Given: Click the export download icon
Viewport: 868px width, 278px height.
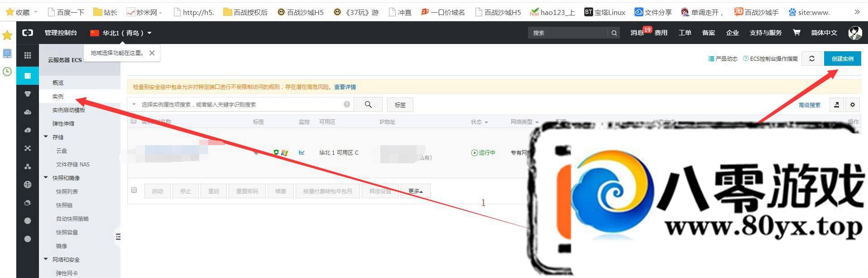Looking at the screenshot, I should pyautogui.click(x=836, y=105).
